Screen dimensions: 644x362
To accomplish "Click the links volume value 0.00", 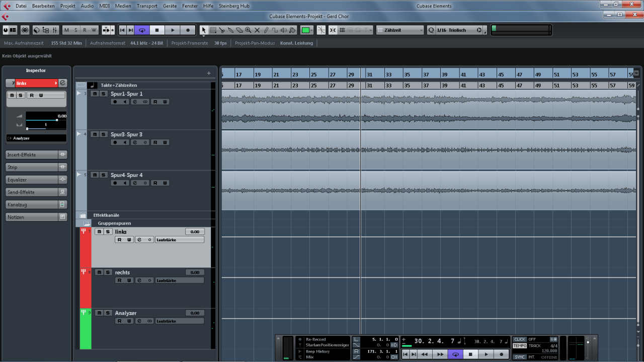I will click(x=195, y=232).
